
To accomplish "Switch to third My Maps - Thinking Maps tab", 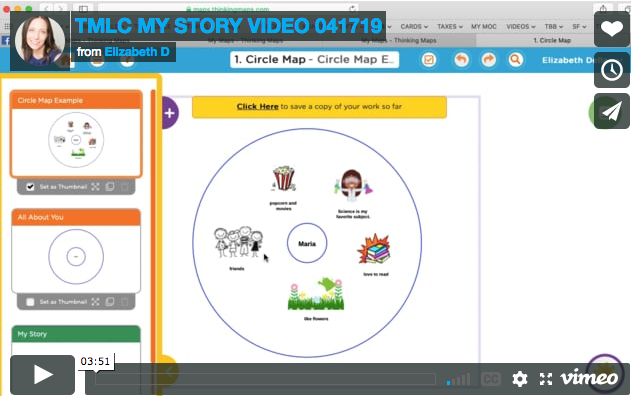I will 398,40.
